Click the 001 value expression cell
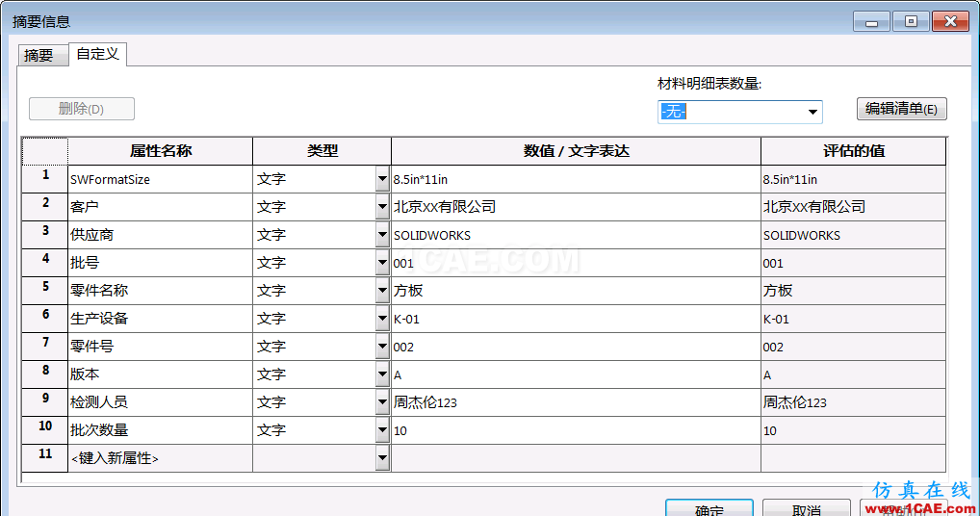 coord(576,263)
